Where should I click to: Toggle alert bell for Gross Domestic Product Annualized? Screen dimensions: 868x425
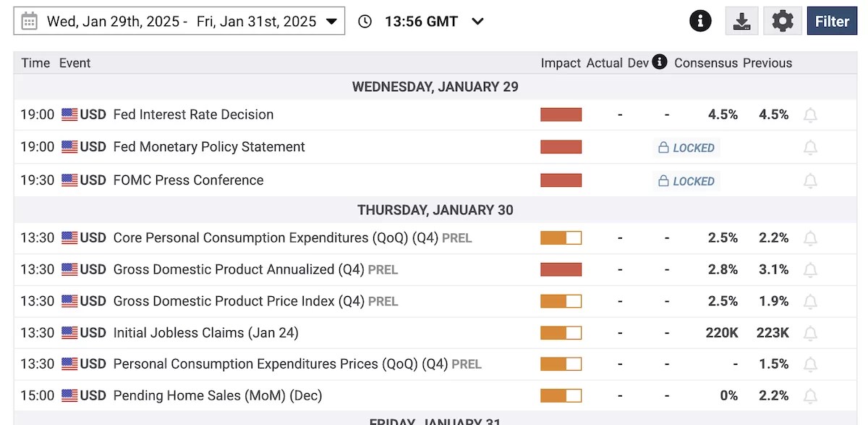point(811,270)
